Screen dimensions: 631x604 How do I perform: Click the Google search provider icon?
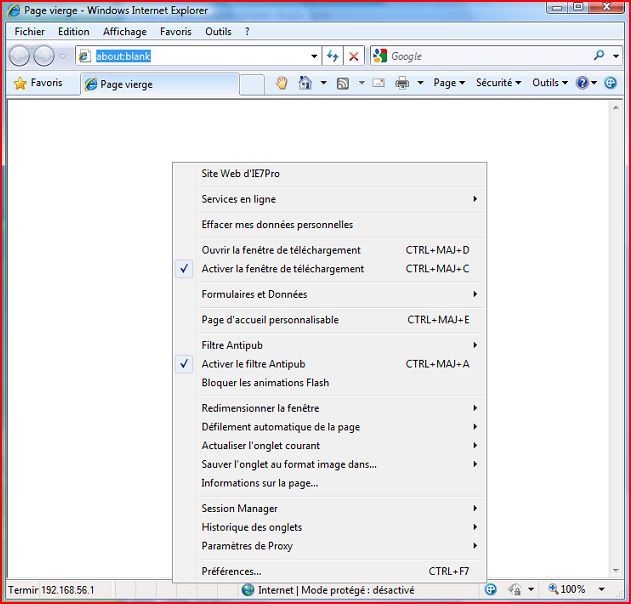[380, 56]
